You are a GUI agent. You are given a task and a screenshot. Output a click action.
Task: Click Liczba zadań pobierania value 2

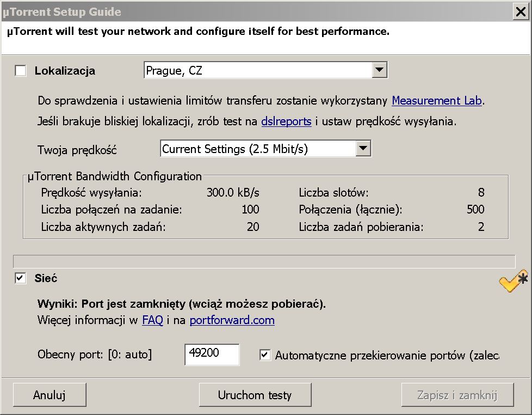click(x=481, y=227)
